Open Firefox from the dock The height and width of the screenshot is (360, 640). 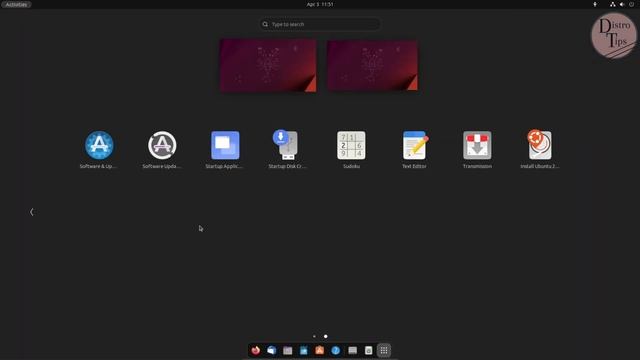click(x=256, y=350)
